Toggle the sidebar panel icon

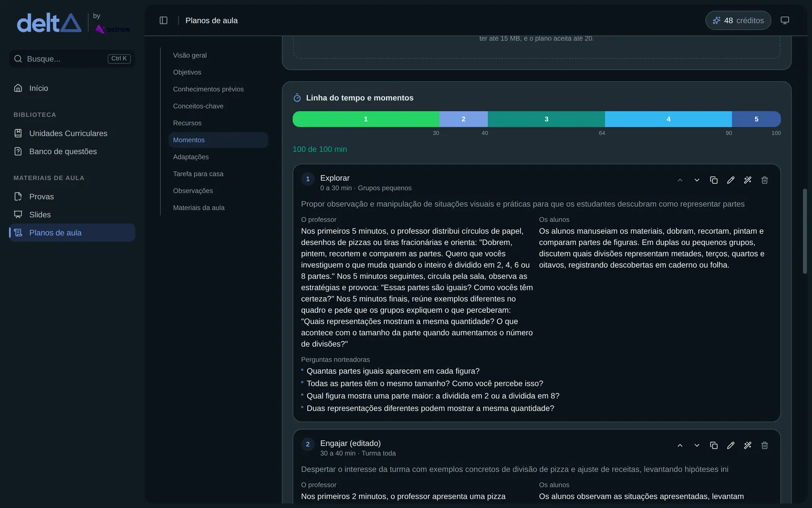point(163,20)
